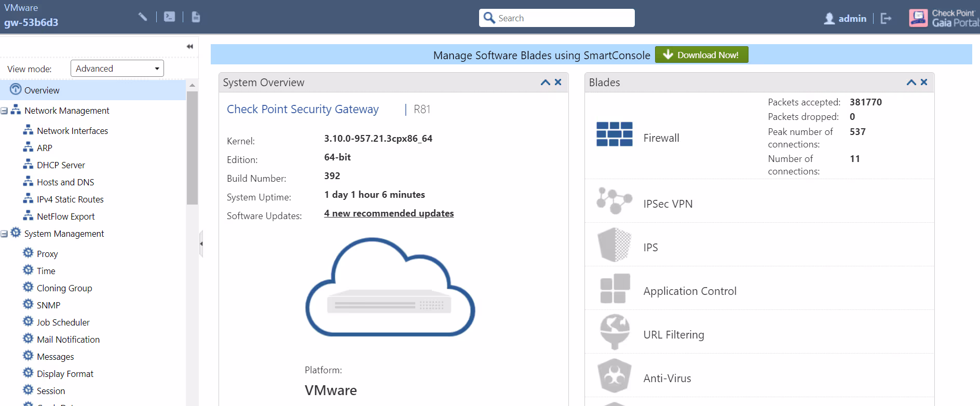Close the System Overview panel

point(558,82)
